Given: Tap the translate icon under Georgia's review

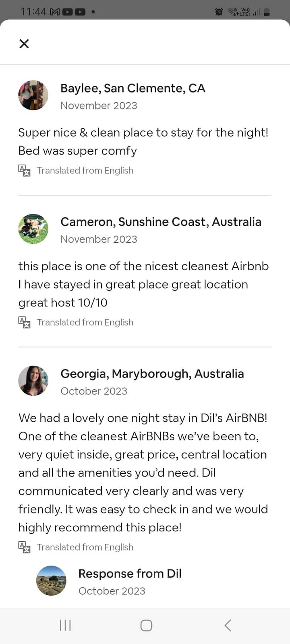Looking at the screenshot, I should (24, 547).
